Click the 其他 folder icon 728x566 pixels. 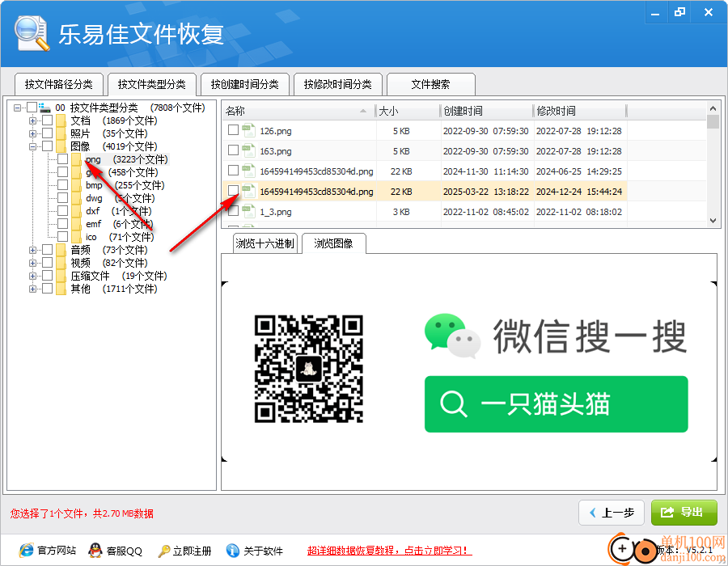click(61, 289)
